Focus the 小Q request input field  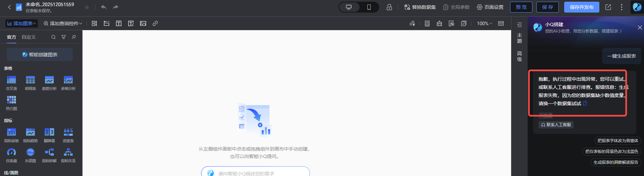(255, 172)
